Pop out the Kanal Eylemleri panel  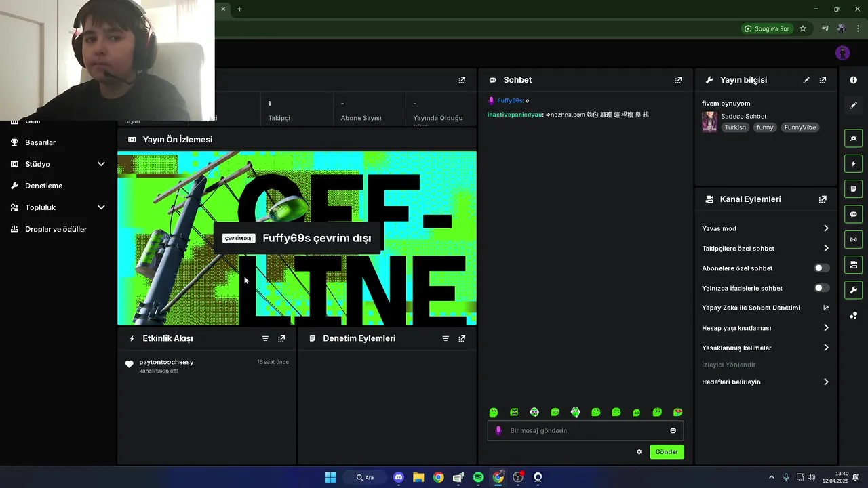tap(823, 199)
